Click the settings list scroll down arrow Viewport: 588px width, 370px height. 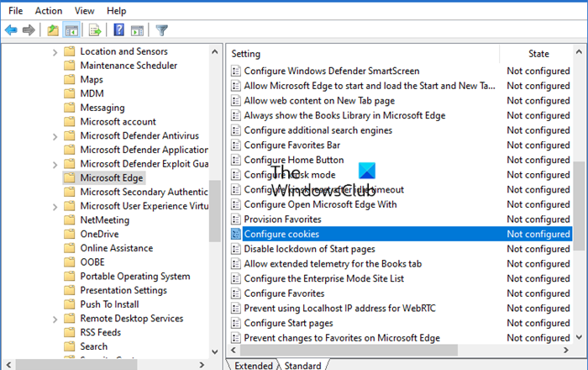coord(579,337)
